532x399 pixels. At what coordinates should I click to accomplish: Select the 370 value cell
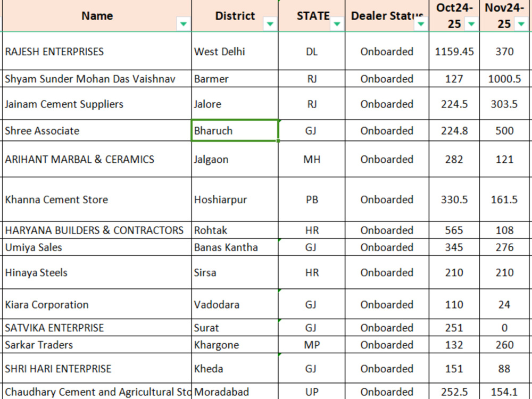pos(504,51)
